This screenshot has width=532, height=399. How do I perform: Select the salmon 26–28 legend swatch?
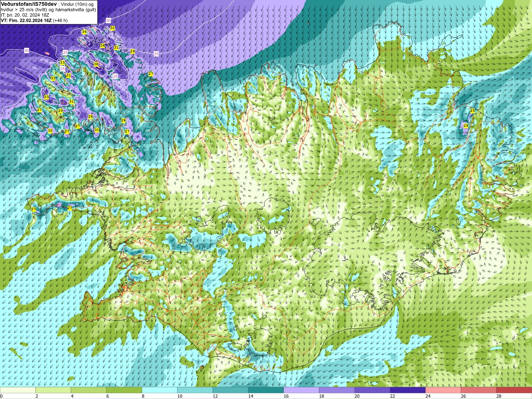pyautogui.click(x=479, y=390)
